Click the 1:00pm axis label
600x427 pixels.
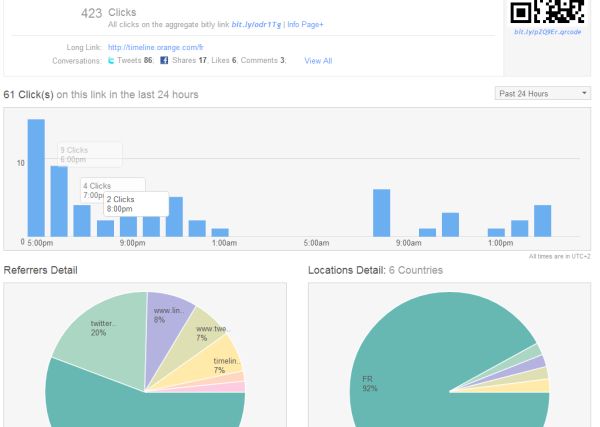click(x=501, y=243)
